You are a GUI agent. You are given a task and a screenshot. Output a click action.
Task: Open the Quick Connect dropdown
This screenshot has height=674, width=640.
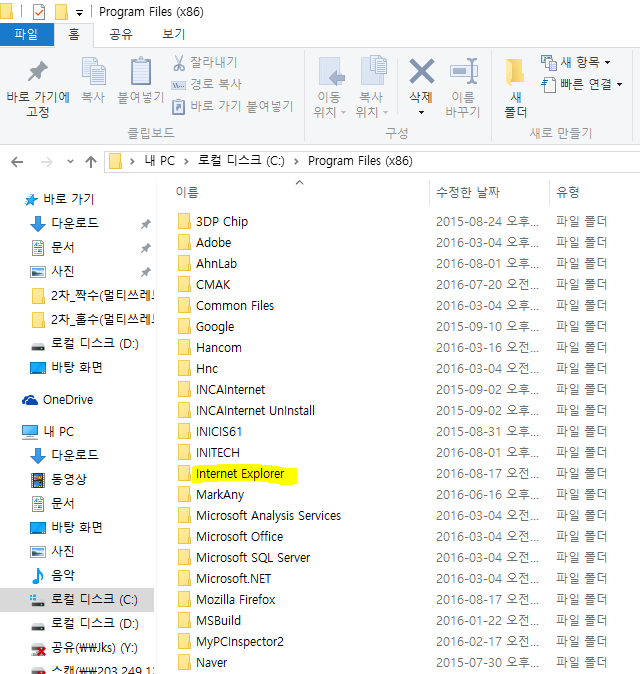[576, 84]
